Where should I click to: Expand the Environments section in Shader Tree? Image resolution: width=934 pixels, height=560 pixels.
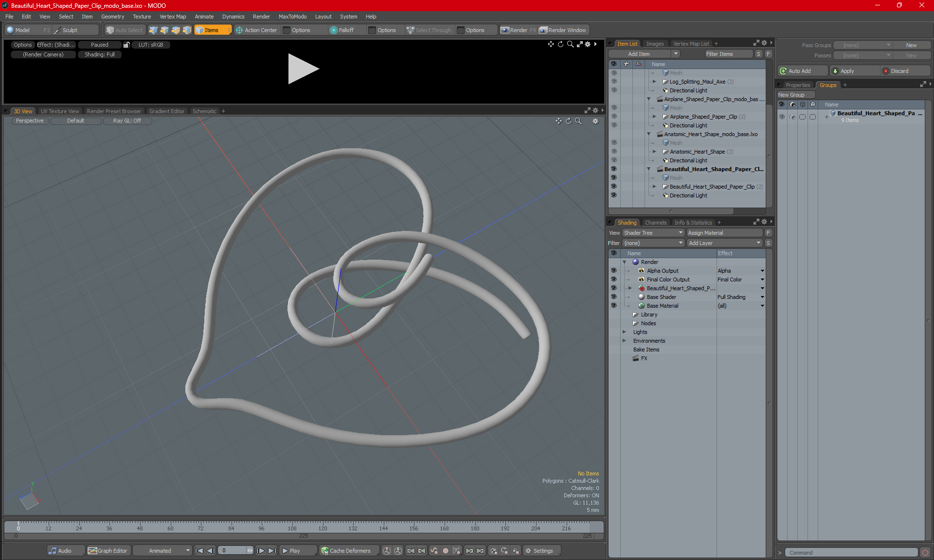coord(623,341)
